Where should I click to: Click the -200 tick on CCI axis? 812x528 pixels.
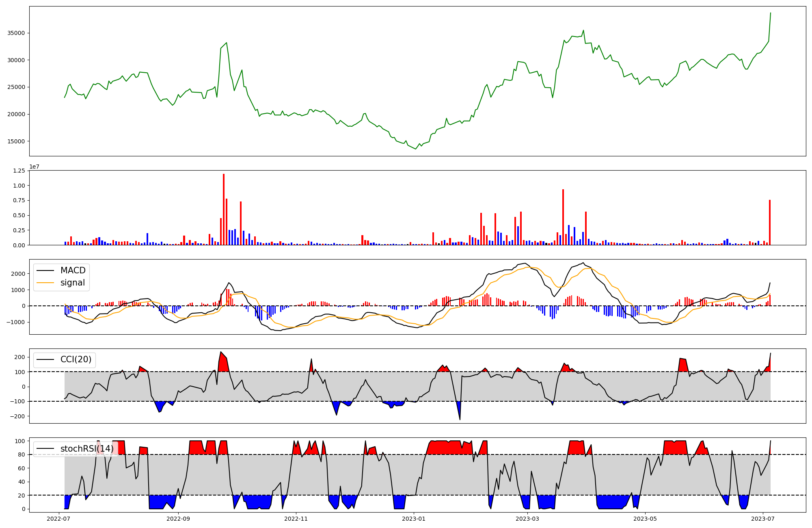17,416
